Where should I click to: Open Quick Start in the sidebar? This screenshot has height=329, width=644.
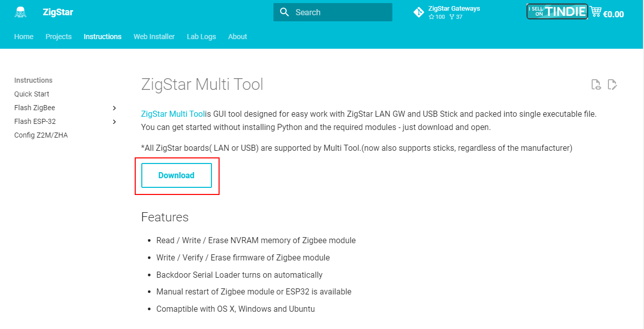pos(32,94)
